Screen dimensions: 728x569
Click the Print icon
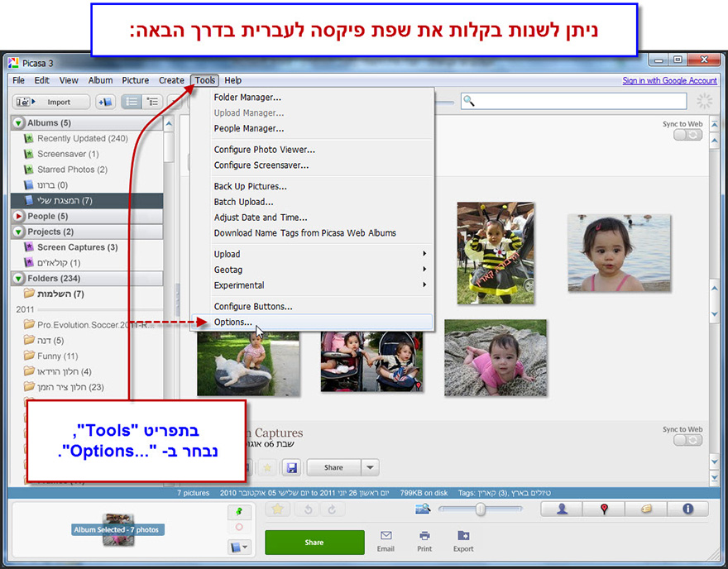[424, 541]
